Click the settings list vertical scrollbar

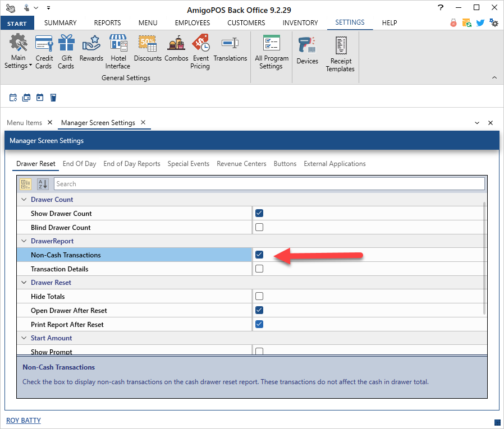484,258
